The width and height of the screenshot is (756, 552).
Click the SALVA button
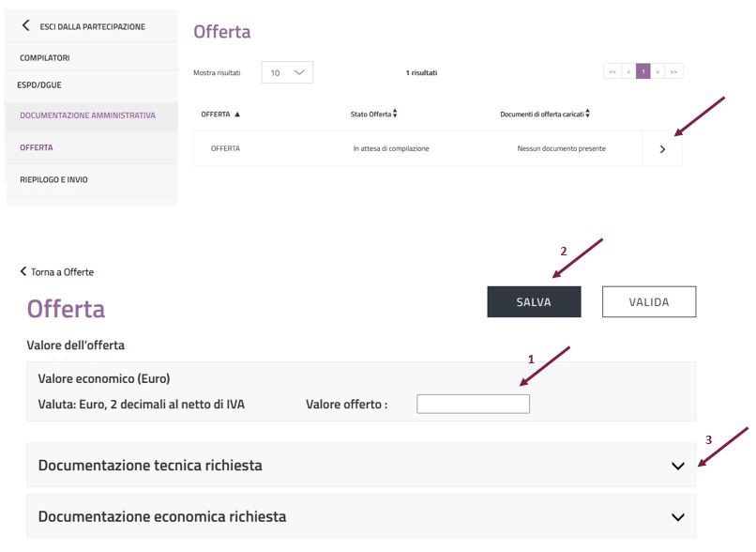point(534,302)
